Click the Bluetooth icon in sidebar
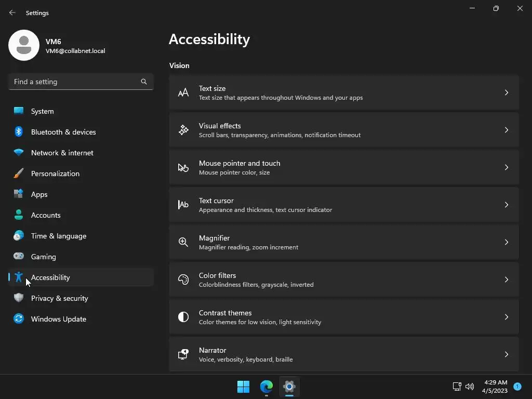Image resolution: width=532 pixels, height=399 pixels. point(19,131)
